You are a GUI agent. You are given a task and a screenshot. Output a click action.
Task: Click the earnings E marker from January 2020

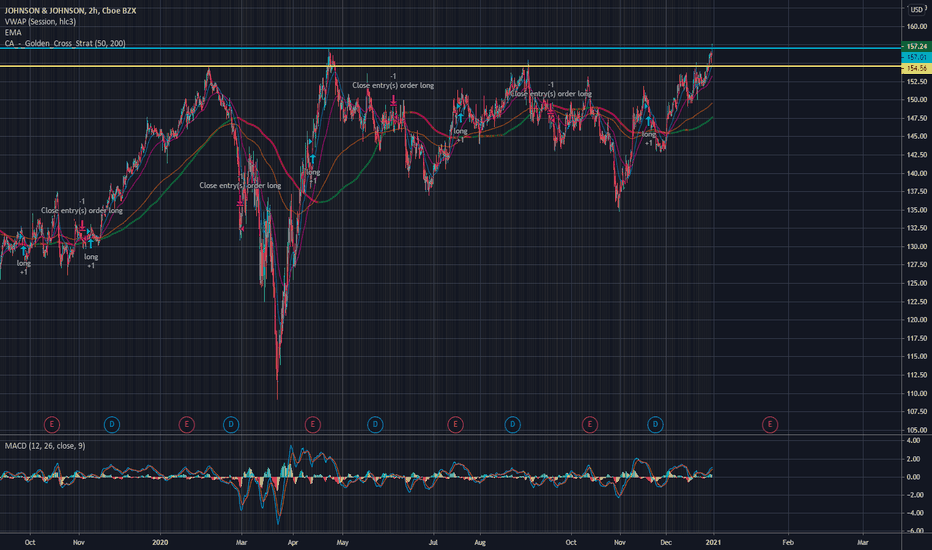[187, 425]
